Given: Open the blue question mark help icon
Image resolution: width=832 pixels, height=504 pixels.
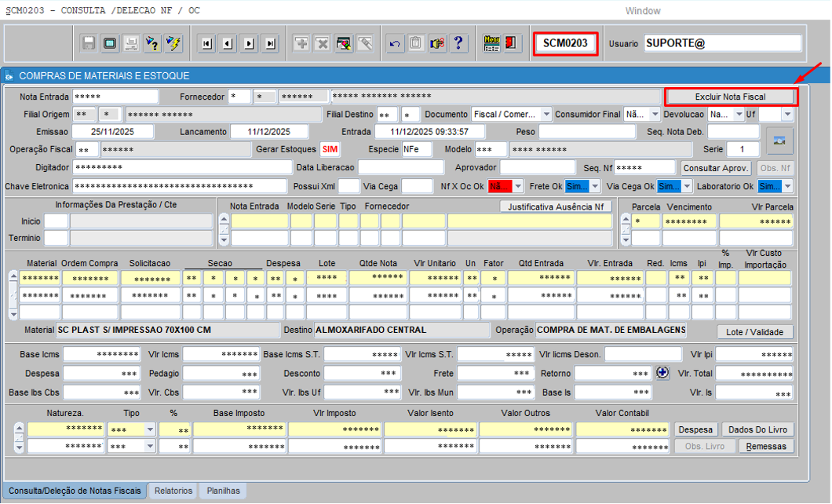Looking at the screenshot, I should (x=458, y=44).
